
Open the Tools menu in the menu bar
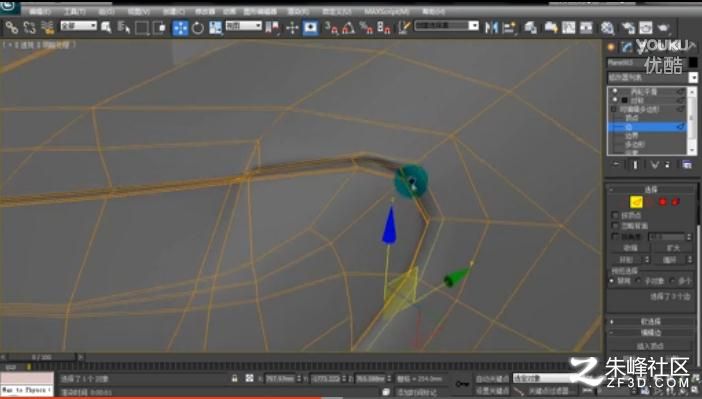74,11
